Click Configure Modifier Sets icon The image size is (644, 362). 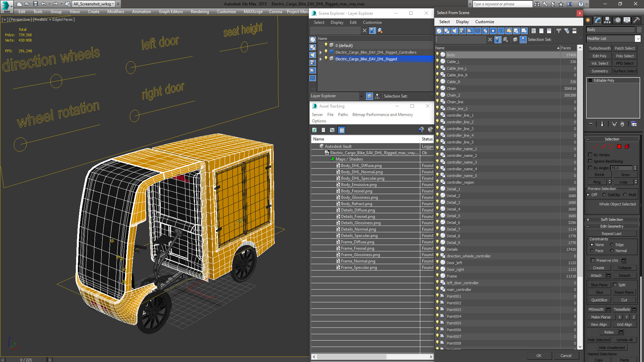click(x=634, y=124)
